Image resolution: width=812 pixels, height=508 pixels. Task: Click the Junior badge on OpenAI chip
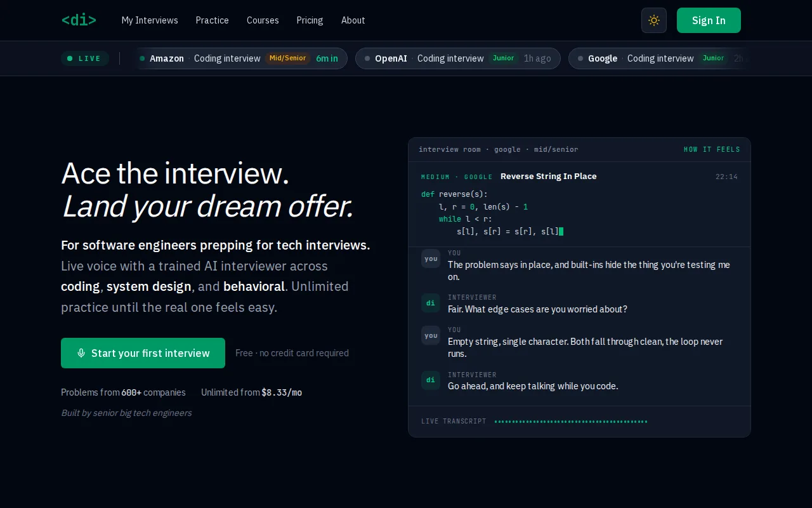[x=504, y=58]
